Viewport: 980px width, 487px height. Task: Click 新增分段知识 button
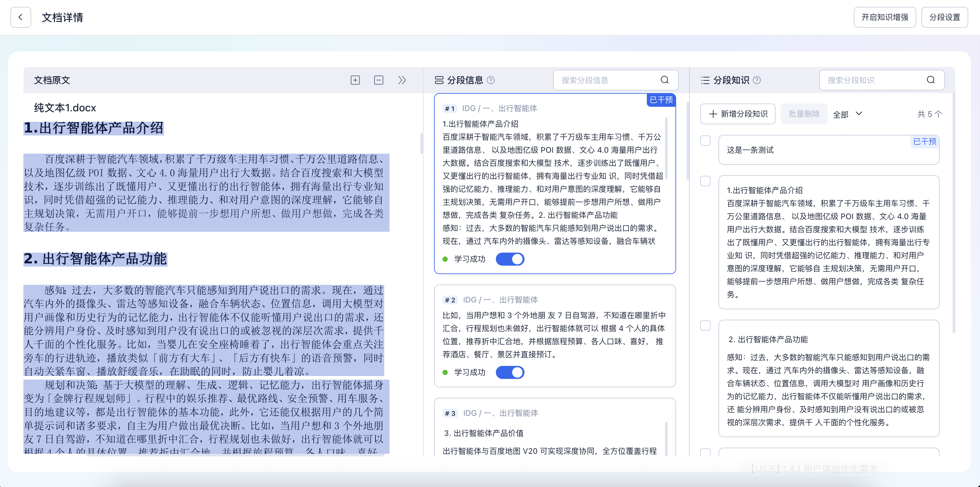click(738, 114)
